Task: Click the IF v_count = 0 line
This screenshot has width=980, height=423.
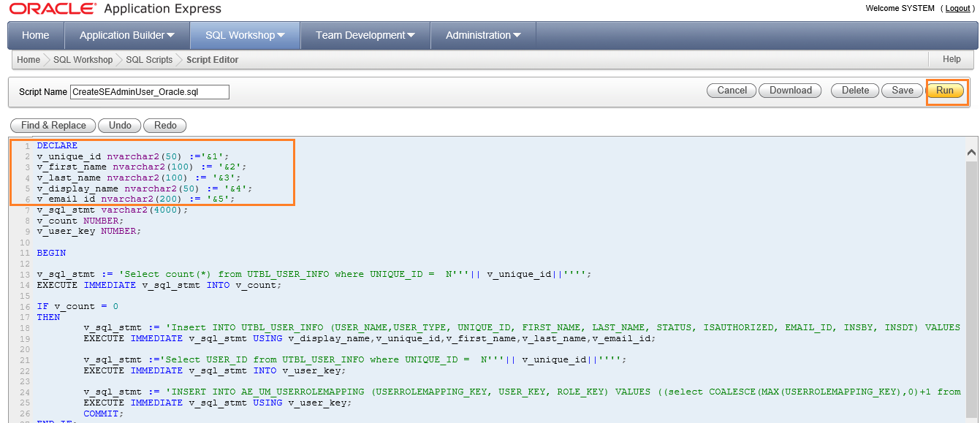Action: tap(77, 306)
